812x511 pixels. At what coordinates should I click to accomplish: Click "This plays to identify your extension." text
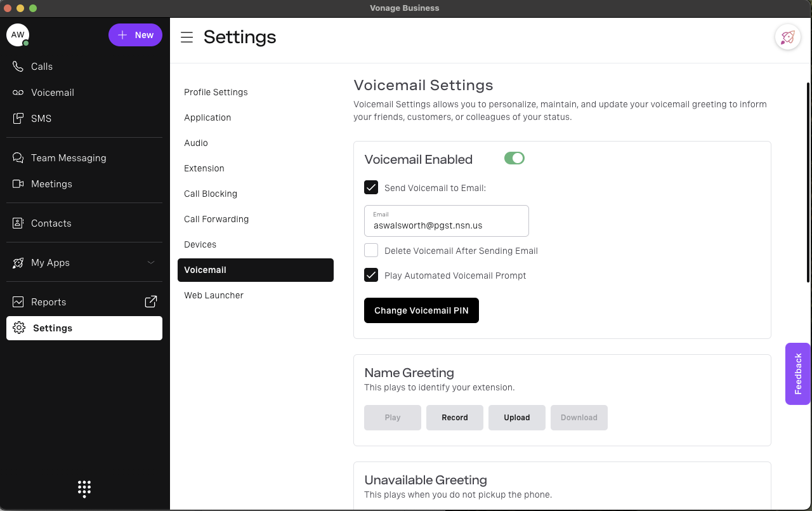click(440, 387)
